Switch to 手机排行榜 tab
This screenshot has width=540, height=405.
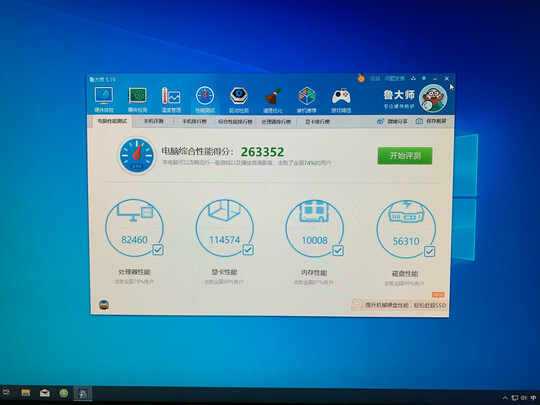click(x=194, y=122)
